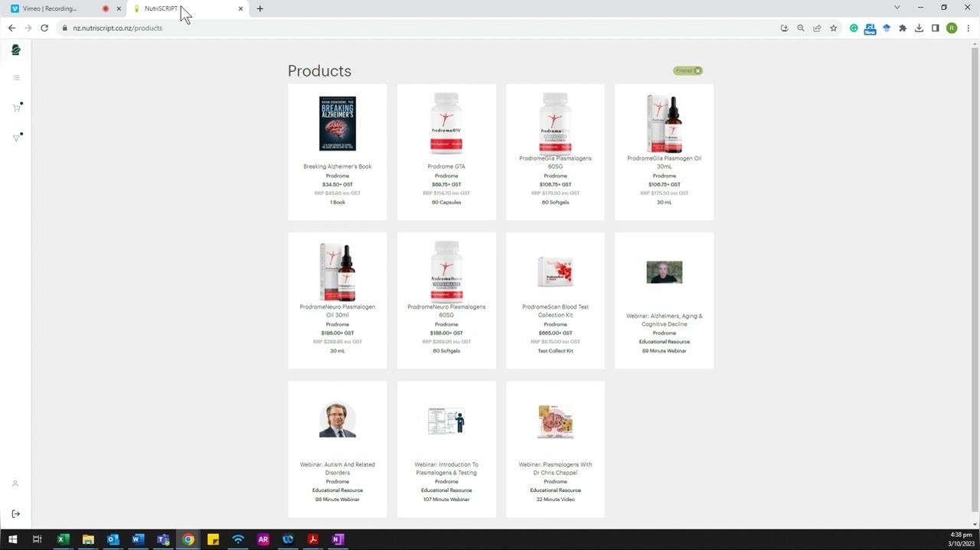This screenshot has height=550, width=980.
Task: Open ProdromeNeuro Plasmalogen Oil 30ml image
Action: pyautogui.click(x=338, y=272)
